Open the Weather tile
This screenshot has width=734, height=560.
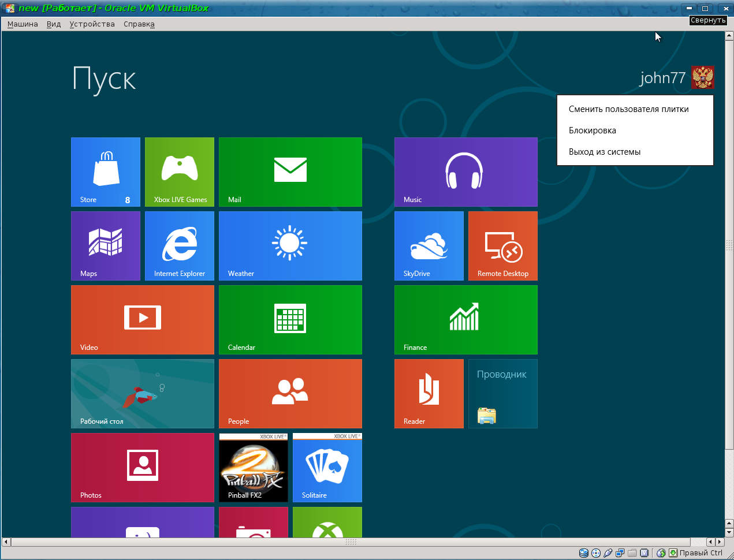tap(290, 246)
